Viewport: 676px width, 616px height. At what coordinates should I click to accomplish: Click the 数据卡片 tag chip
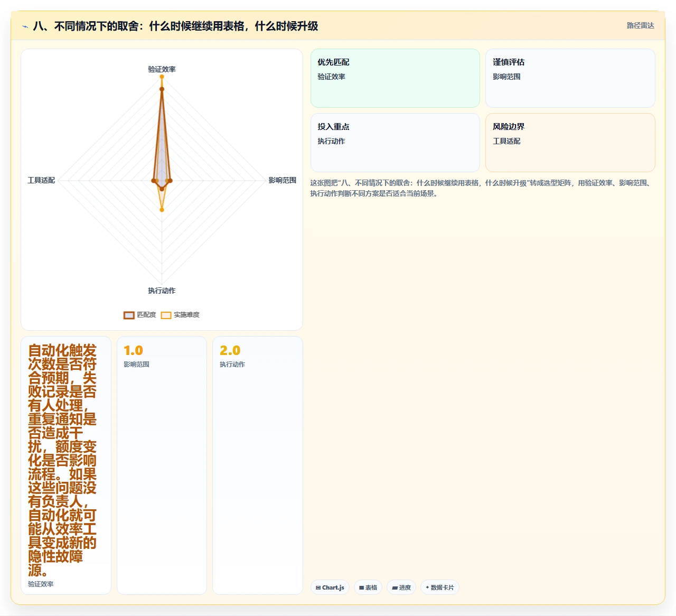pos(440,587)
